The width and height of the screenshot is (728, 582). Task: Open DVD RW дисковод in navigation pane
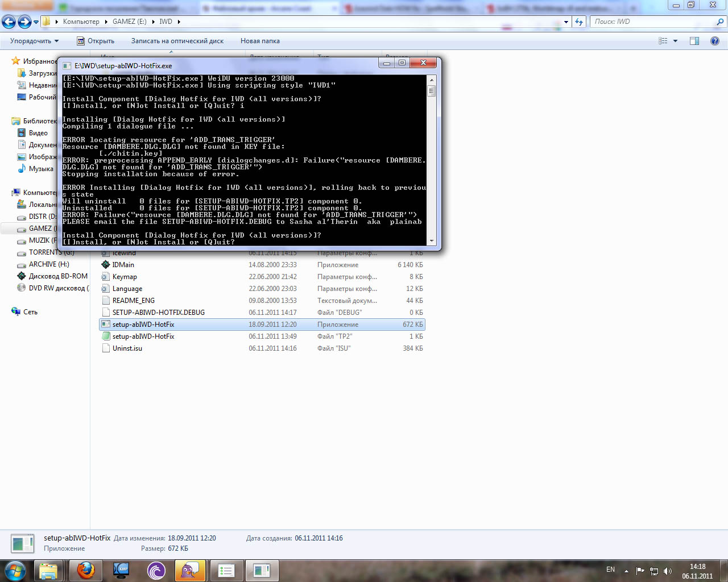coord(53,288)
